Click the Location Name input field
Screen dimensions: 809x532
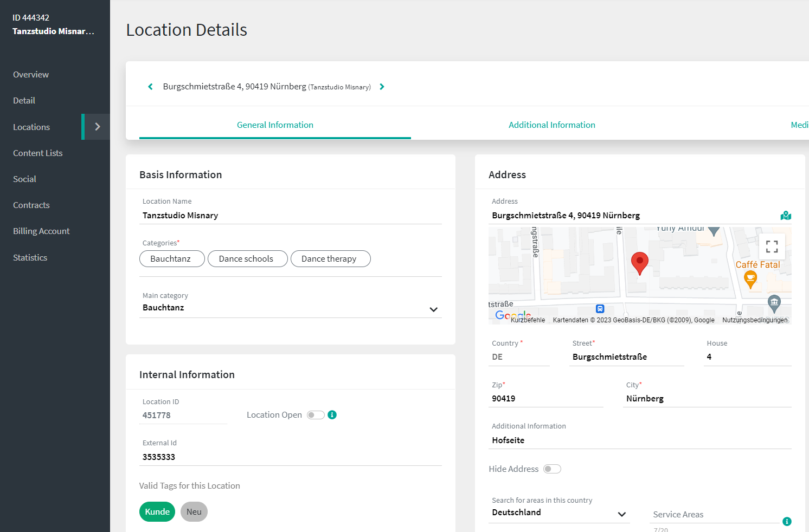pos(290,216)
